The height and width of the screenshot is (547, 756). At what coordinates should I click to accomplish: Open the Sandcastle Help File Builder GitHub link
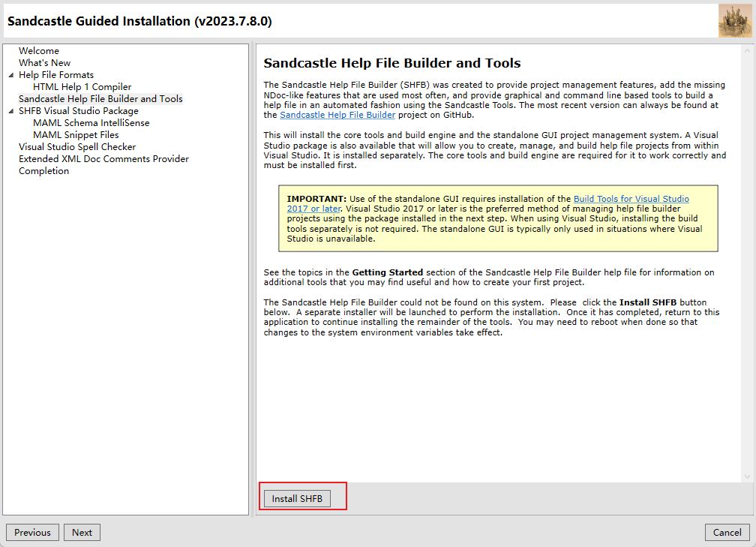click(337, 115)
